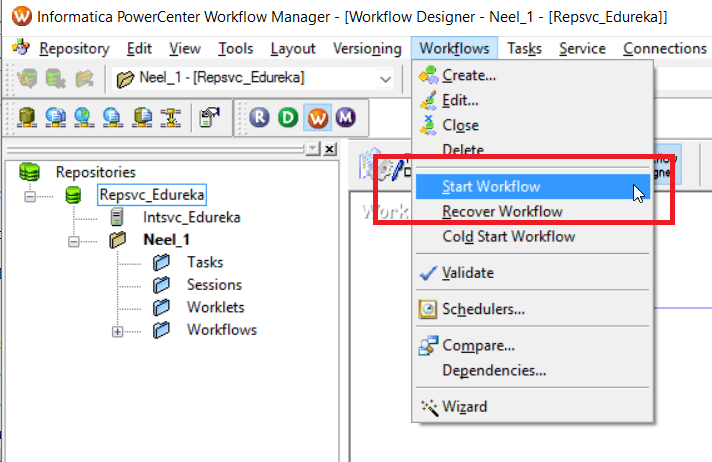Select the Workflows tree label
Image resolution: width=712 pixels, height=462 pixels.
(222, 330)
